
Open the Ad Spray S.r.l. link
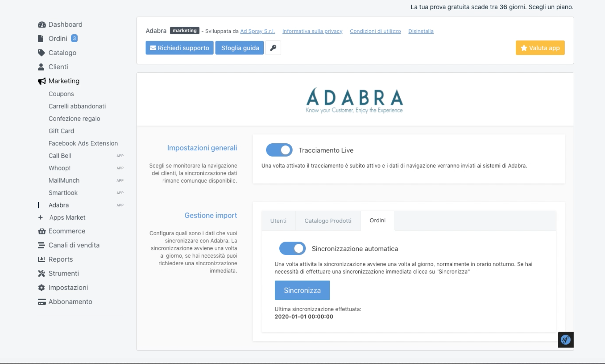(258, 31)
